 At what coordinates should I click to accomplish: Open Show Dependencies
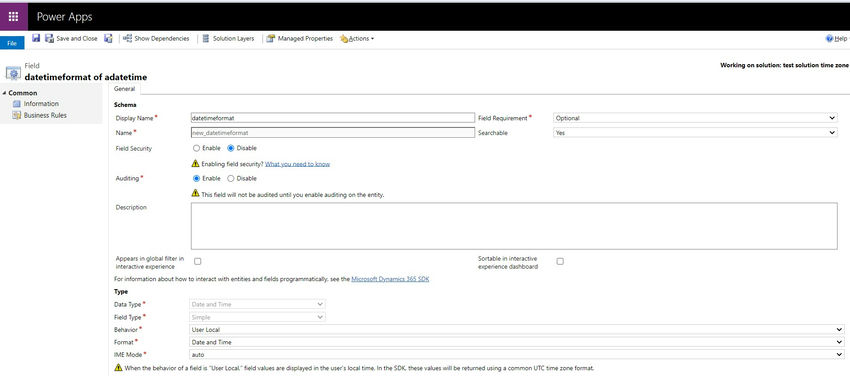tap(156, 38)
